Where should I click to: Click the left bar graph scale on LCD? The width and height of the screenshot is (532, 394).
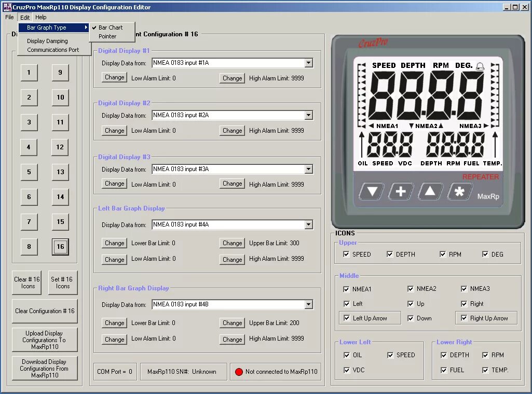[x=362, y=95]
